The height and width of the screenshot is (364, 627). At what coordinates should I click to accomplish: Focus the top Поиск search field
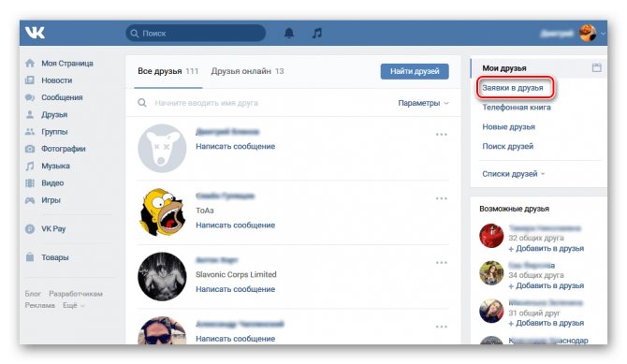[196, 33]
